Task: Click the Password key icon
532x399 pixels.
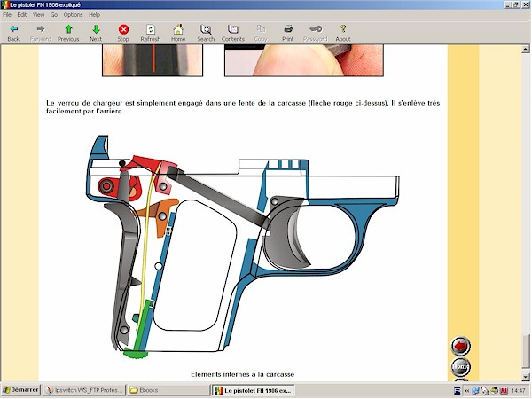Action: click(316, 34)
